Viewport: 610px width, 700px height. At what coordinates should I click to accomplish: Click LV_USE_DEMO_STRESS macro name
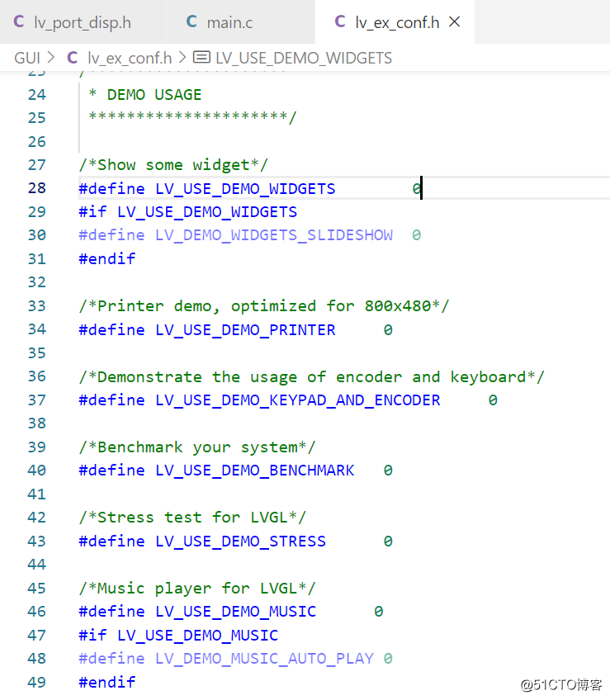241,542
